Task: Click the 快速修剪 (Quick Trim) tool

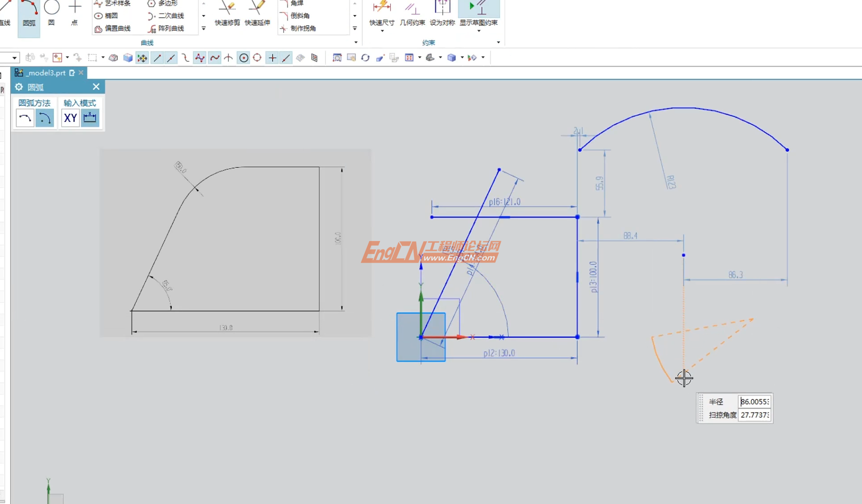Action: point(227,14)
